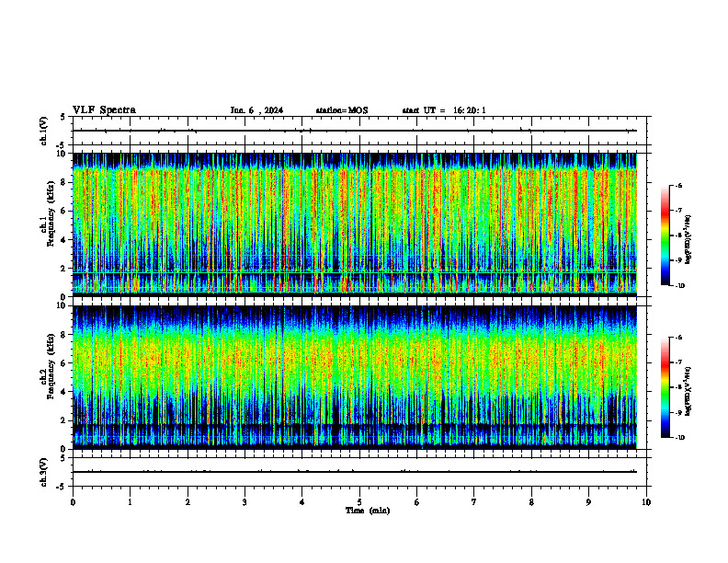The width and height of the screenshot is (728, 563).
Task: Click the "2" kHz tick on ch.2 frequency axis
Action: pyautogui.click(x=64, y=420)
